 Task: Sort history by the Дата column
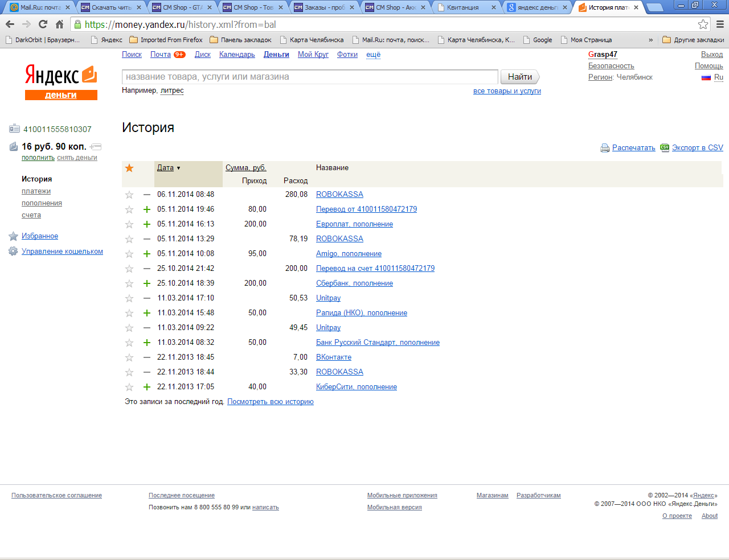[165, 167]
